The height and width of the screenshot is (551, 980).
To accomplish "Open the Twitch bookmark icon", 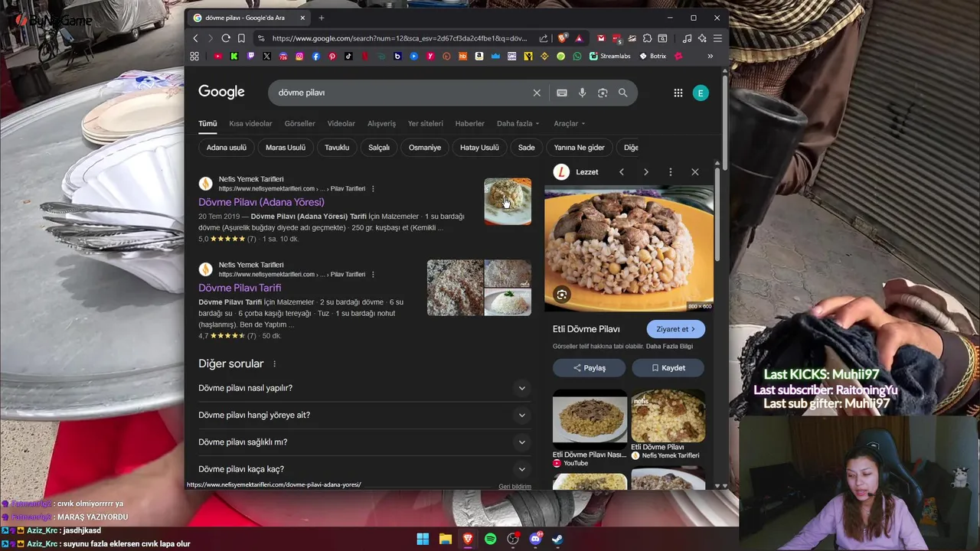I will coord(250,56).
